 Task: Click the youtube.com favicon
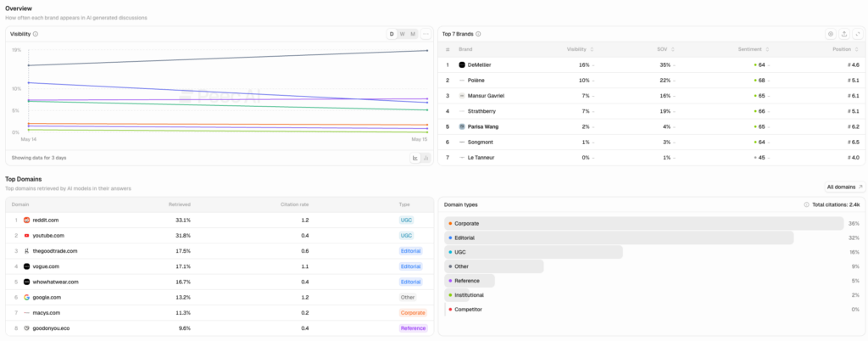26,235
